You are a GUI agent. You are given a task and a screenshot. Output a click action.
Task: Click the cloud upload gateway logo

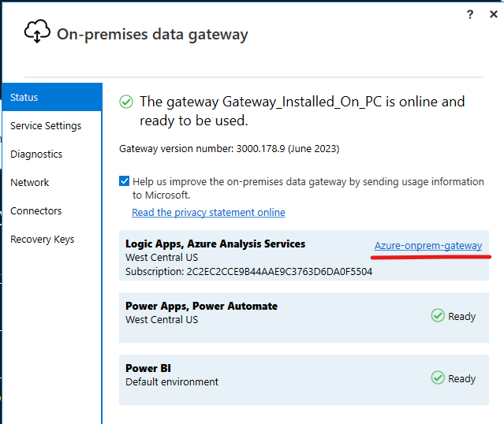37,32
